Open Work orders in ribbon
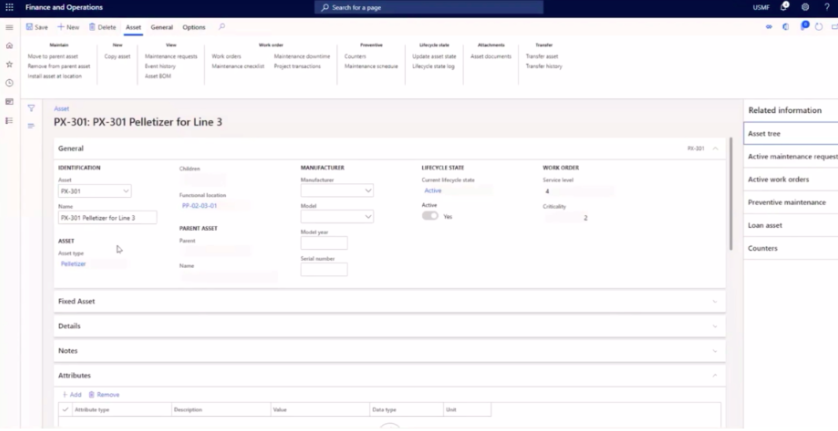 pyautogui.click(x=226, y=56)
